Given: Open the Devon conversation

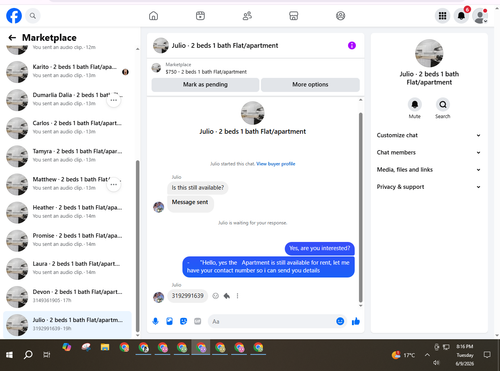Looking at the screenshot, I should click(x=67, y=297).
